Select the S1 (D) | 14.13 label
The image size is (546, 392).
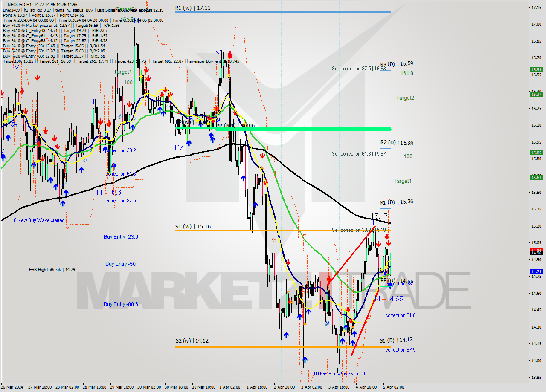pyautogui.click(x=397, y=340)
